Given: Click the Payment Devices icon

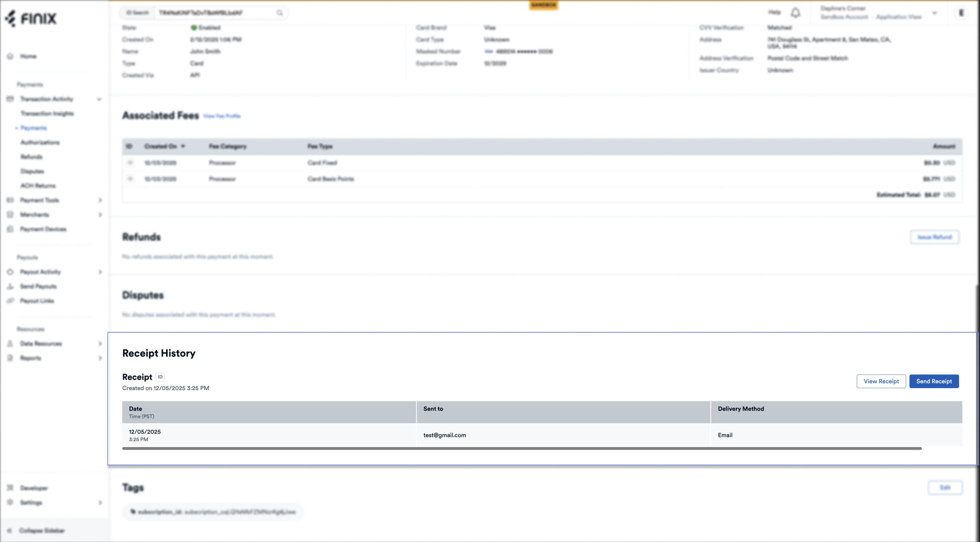Looking at the screenshot, I should point(10,229).
